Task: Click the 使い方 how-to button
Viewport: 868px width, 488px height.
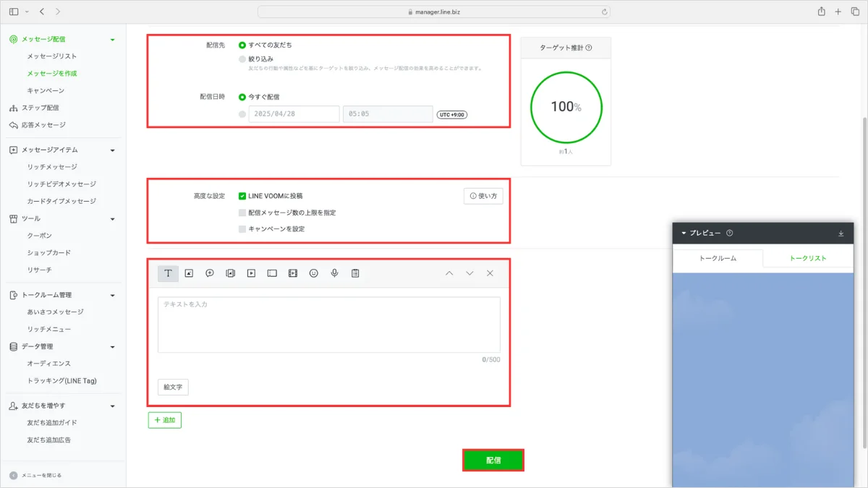Action: (483, 196)
